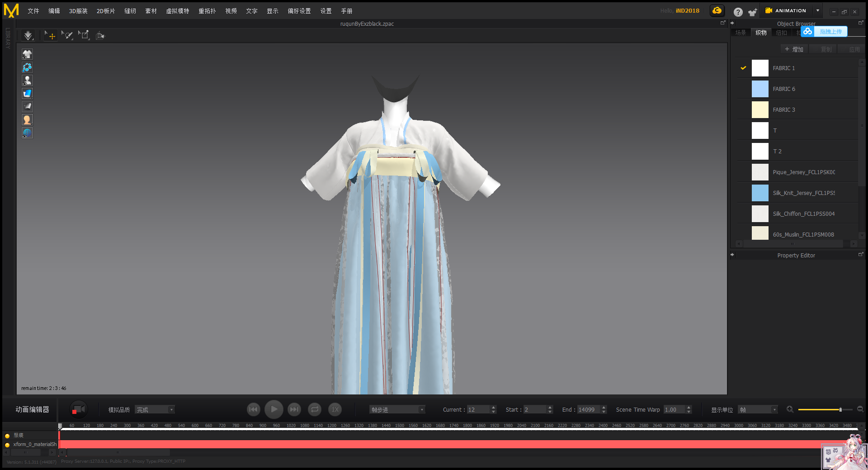This screenshot has height=470, width=868.
Task: Toggle animation loop playback
Action: (315, 409)
